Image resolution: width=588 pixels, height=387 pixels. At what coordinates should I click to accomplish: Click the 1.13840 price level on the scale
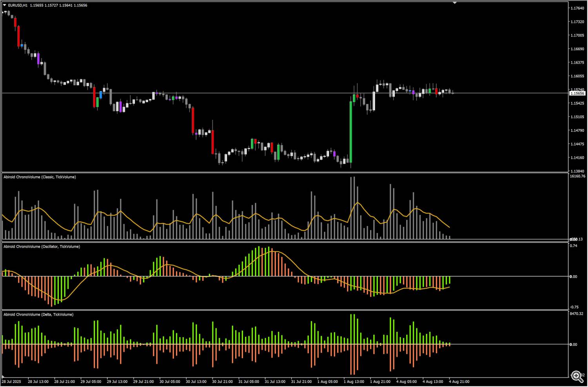pos(577,171)
